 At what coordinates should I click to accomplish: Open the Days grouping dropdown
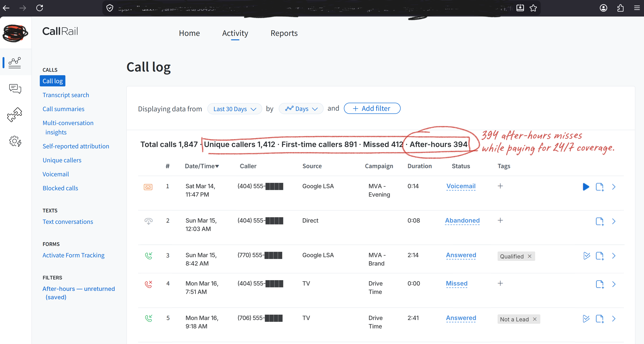301,109
